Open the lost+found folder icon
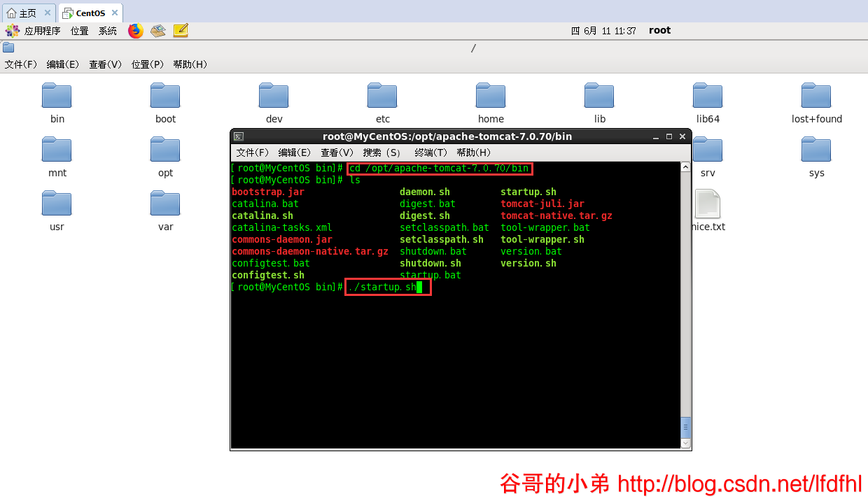 tap(816, 95)
